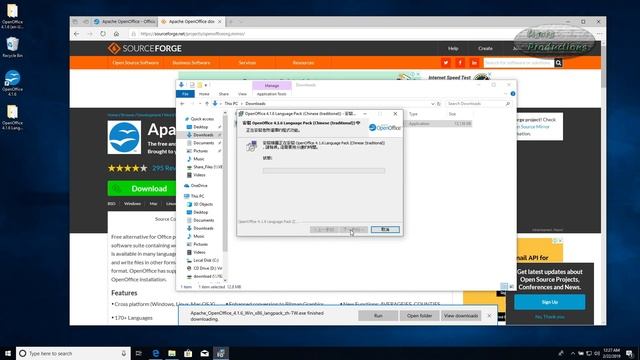Go to the browser home page
This screenshot has width=640, height=360.
[x=116, y=34]
